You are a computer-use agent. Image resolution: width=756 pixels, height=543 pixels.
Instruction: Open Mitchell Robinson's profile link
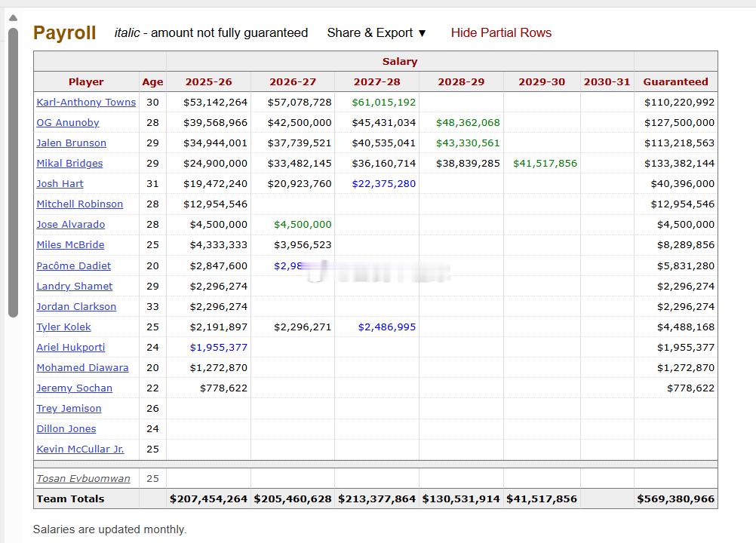(x=79, y=204)
